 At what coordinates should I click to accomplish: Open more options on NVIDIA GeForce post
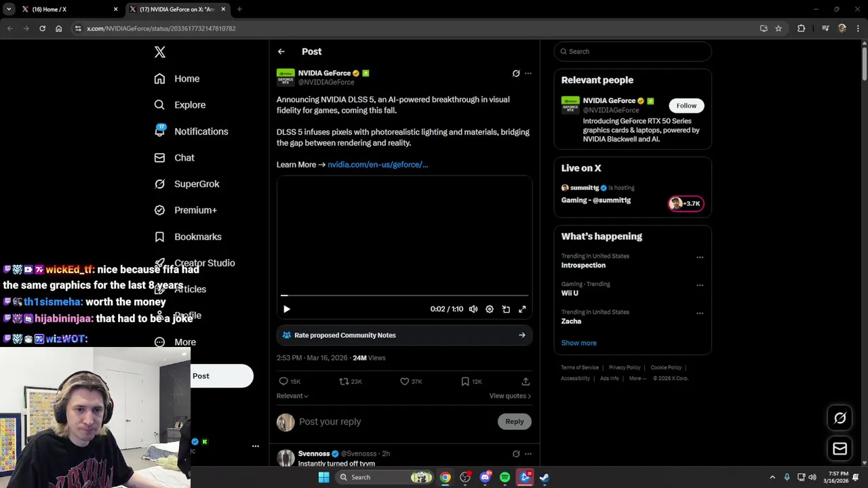coord(528,73)
